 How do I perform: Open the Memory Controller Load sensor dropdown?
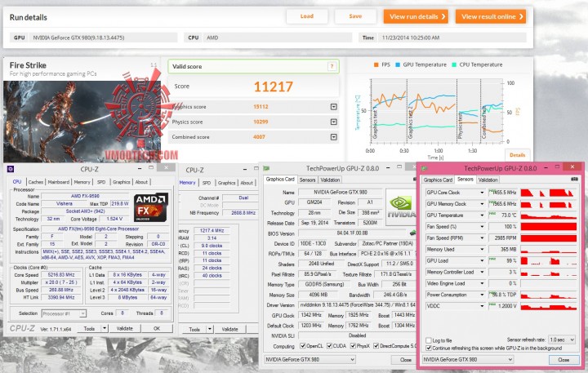click(482, 272)
